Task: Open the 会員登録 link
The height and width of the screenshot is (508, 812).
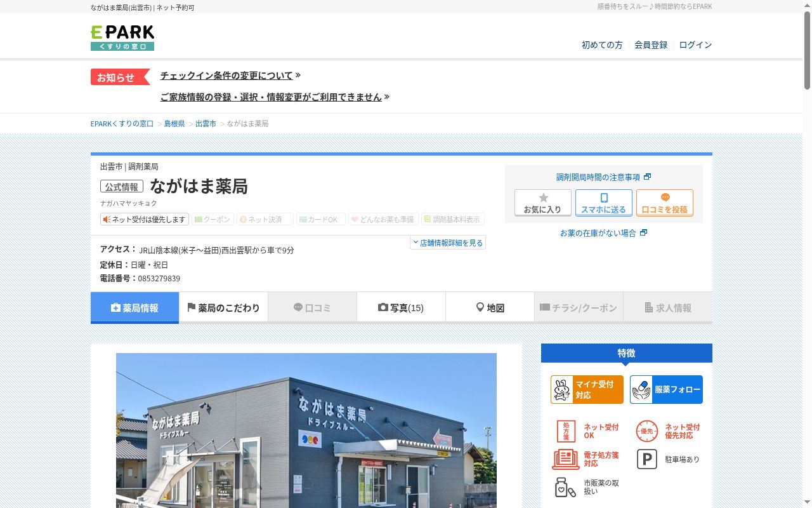Action: pos(651,45)
